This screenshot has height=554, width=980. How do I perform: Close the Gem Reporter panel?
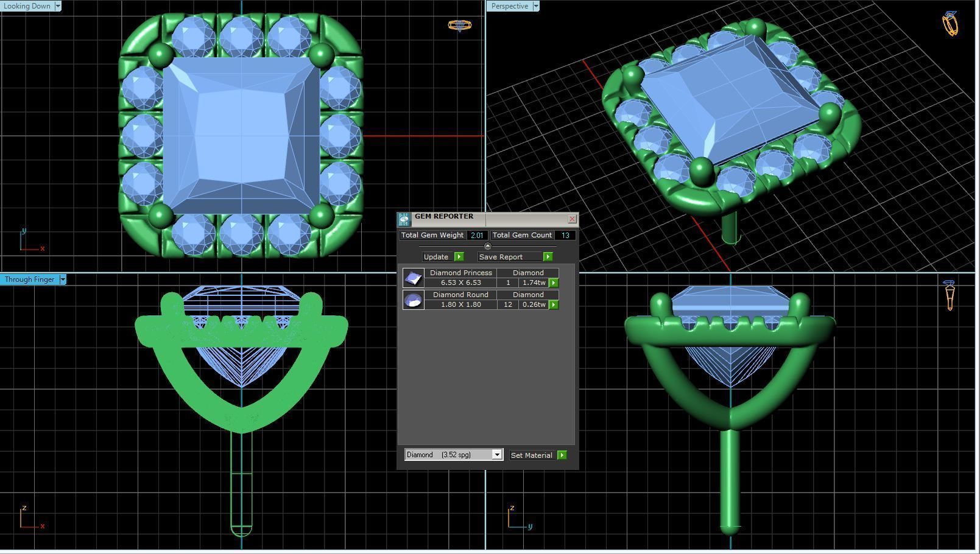pos(572,219)
